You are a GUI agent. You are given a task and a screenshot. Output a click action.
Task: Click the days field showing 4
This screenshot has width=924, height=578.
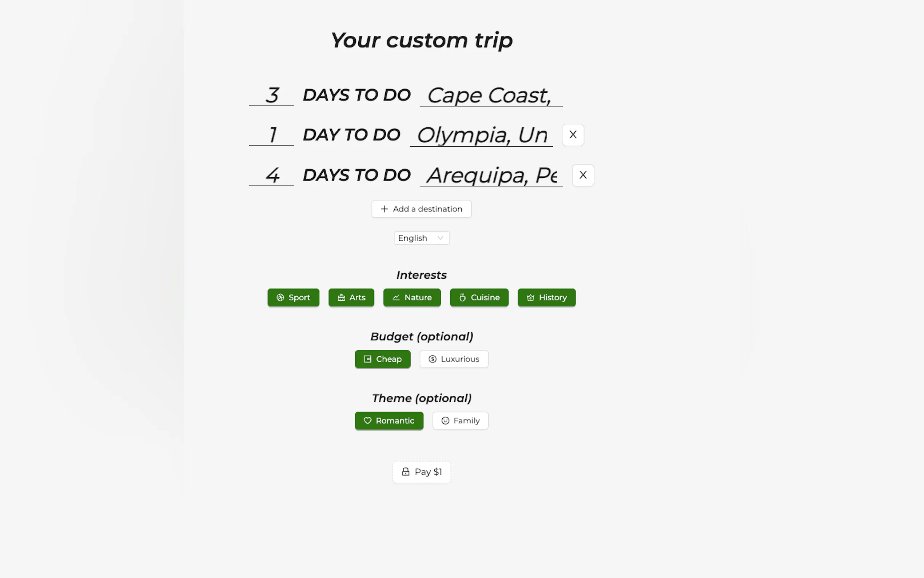click(271, 175)
